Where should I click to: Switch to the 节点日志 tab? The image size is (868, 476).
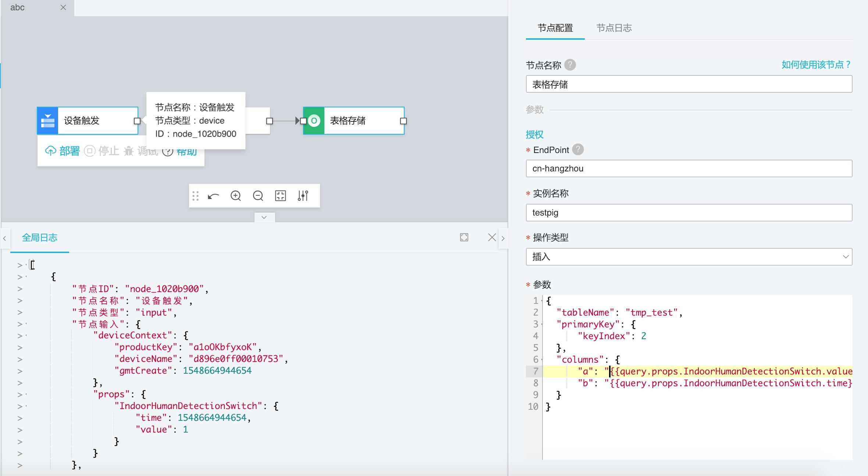[x=613, y=28]
